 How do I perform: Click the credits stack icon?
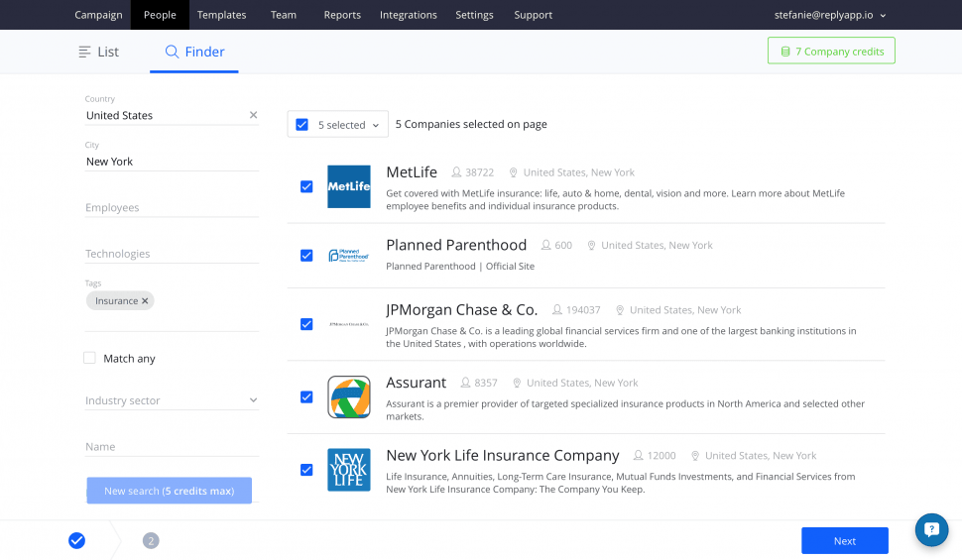pos(785,52)
